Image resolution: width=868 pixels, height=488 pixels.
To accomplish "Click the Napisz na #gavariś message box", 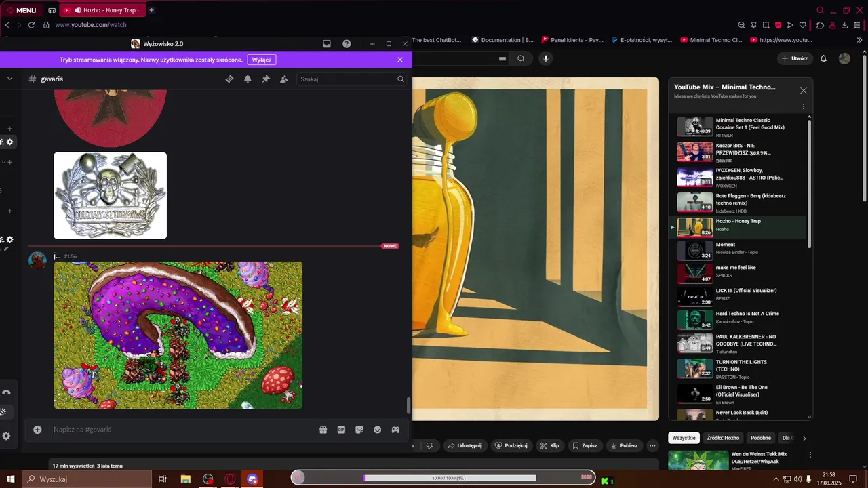I will 183,430.
